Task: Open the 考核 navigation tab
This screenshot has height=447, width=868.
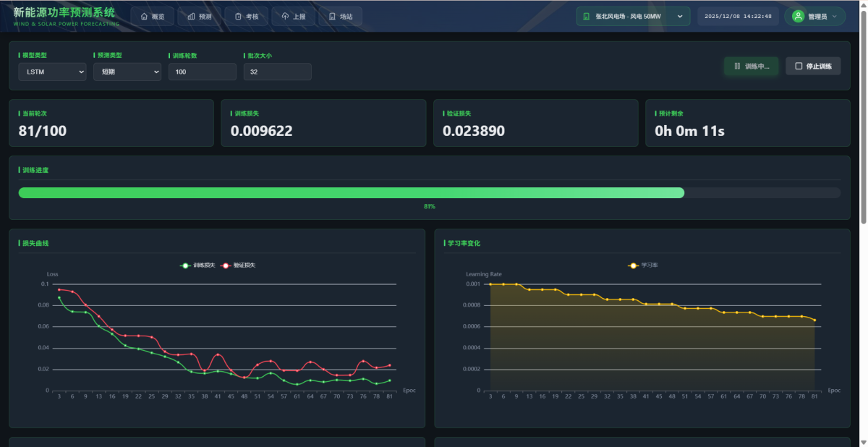Action: click(x=247, y=16)
